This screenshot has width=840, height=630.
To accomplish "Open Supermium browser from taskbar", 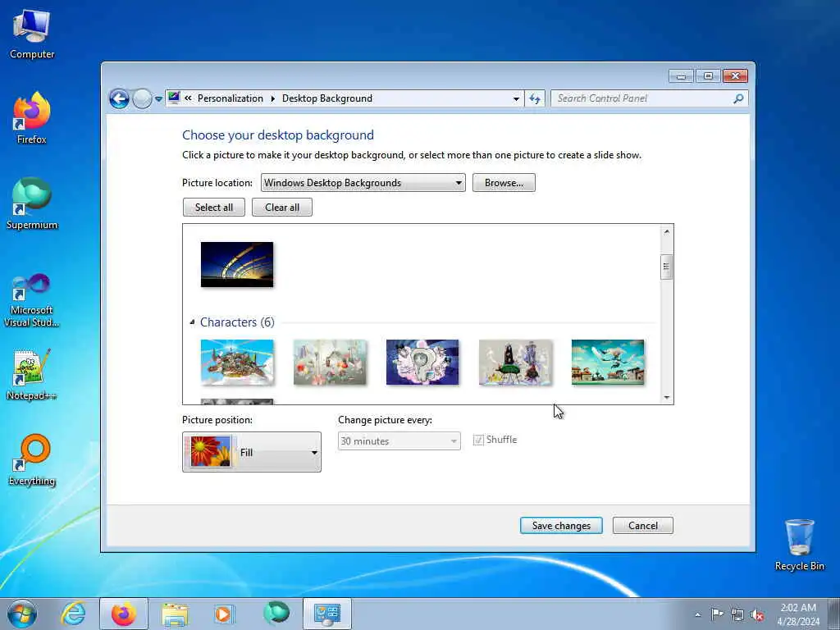I will [276, 614].
